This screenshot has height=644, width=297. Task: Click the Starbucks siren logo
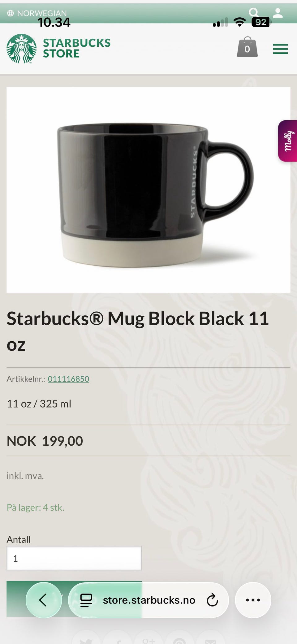(21, 49)
